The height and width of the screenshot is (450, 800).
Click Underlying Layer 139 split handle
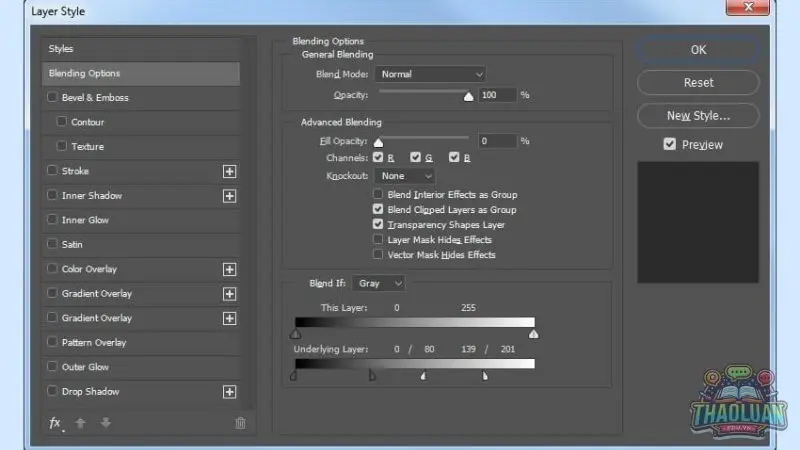click(x=423, y=376)
